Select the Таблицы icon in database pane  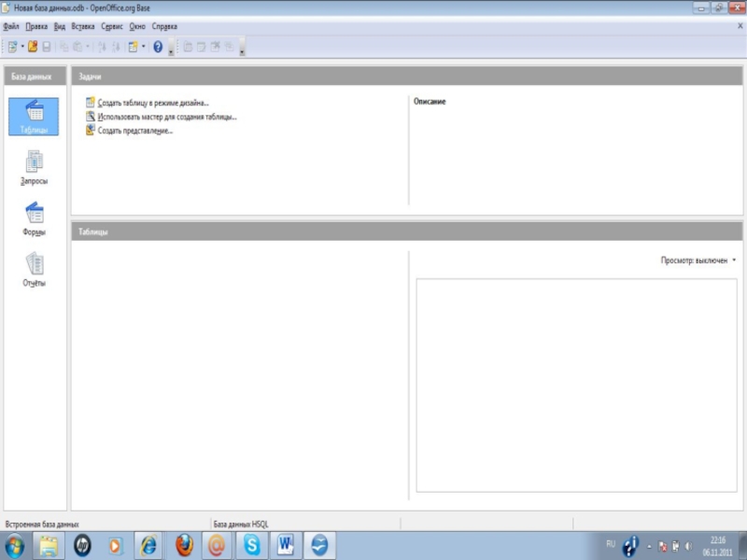click(x=34, y=117)
